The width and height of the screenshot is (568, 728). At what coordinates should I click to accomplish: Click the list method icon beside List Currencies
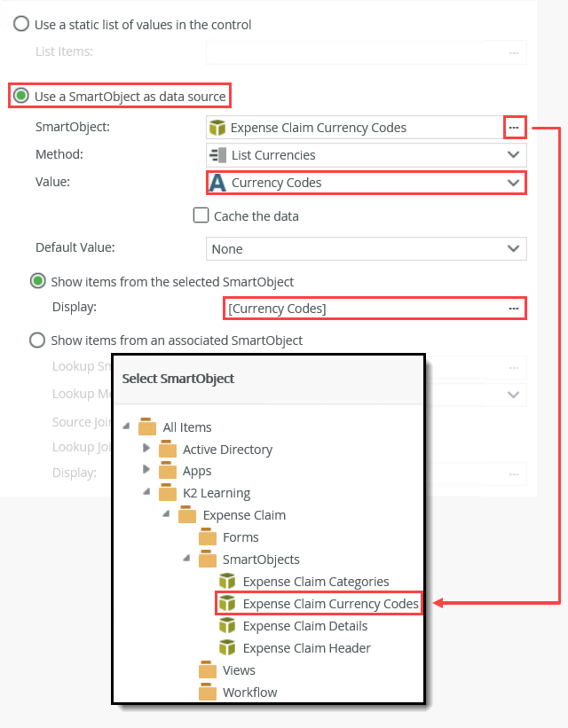tap(217, 155)
